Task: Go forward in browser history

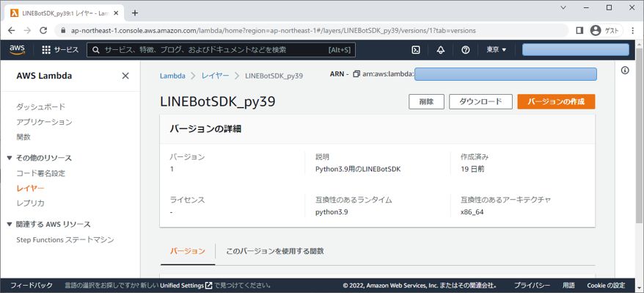Action: coord(27,30)
